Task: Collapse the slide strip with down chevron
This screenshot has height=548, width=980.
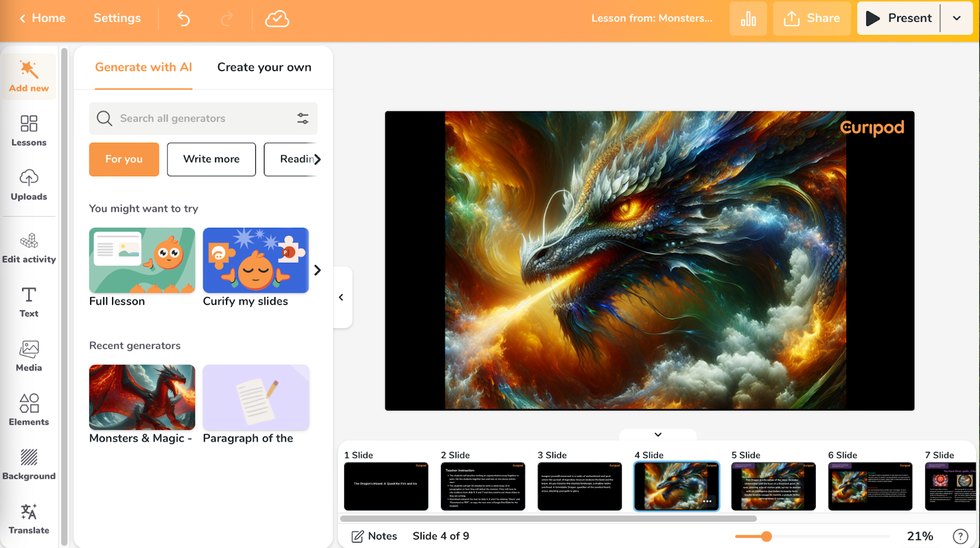Action: click(x=658, y=435)
